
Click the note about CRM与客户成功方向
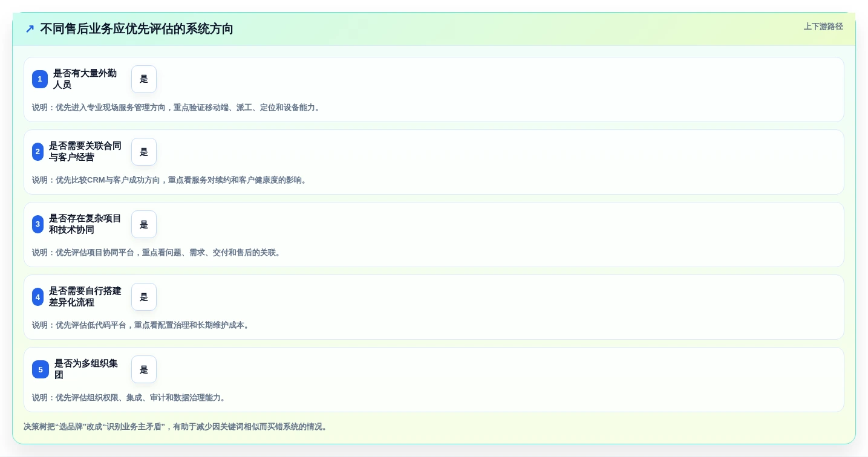(171, 180)
